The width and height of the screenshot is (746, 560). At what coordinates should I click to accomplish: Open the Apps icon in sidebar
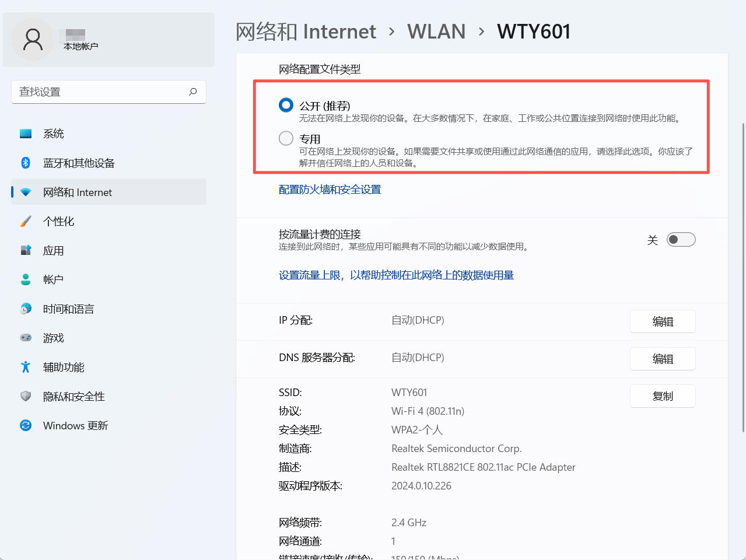click(x=26, y=250)
